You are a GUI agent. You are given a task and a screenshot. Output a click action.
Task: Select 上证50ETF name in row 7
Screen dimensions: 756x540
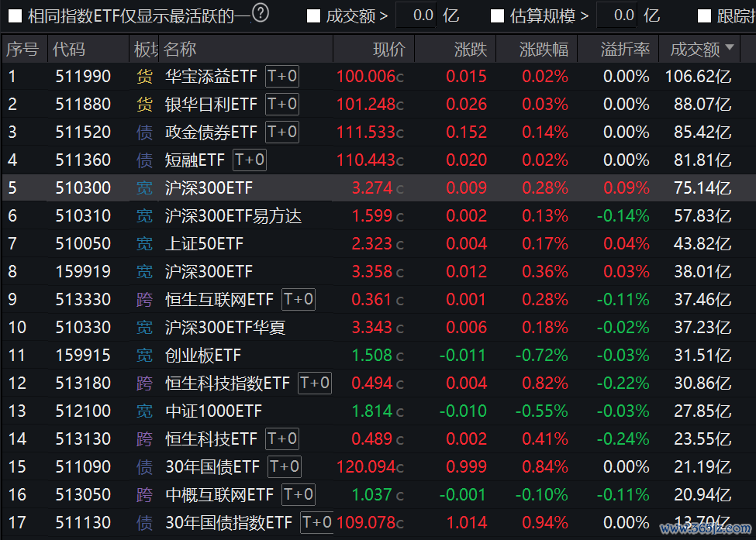205,244
